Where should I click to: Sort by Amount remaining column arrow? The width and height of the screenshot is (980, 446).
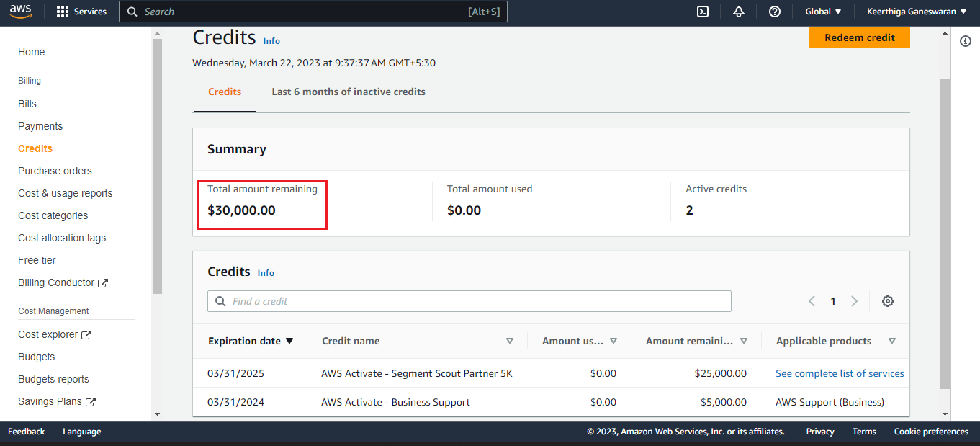(x=744, y=341)
